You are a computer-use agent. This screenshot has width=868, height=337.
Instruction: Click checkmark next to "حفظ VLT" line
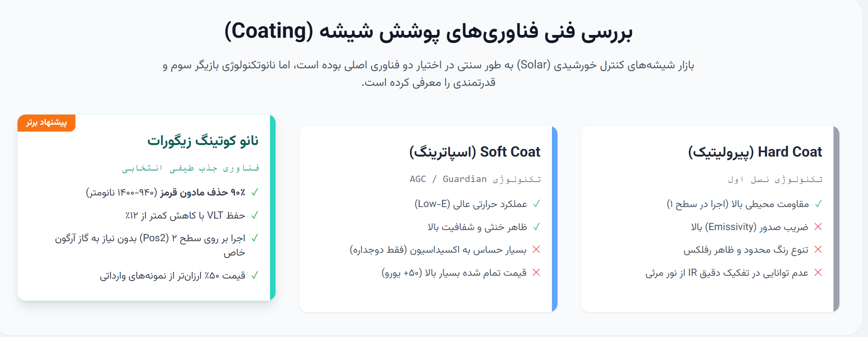point(255,215)
